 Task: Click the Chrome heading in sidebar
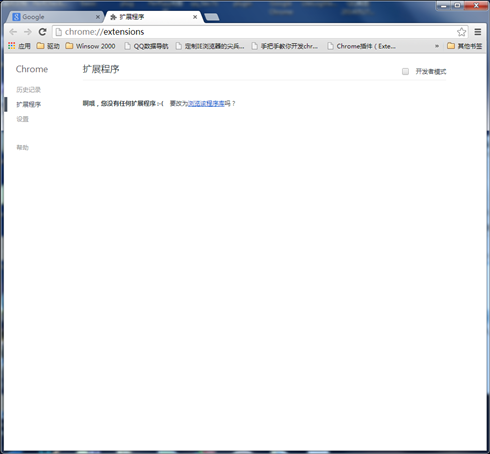coord(32,69)
